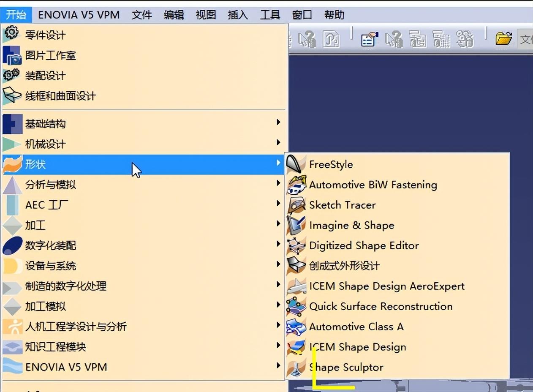Open the 零件设计 gear icon entry
The width and height of the screenshot is (533, 392).
(x=12, y=34)
